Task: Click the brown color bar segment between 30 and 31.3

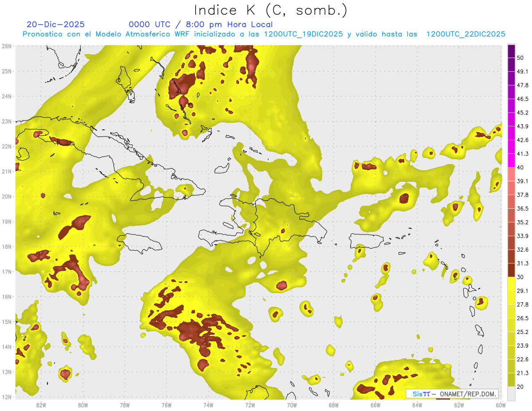Action: tap(511, 270)
